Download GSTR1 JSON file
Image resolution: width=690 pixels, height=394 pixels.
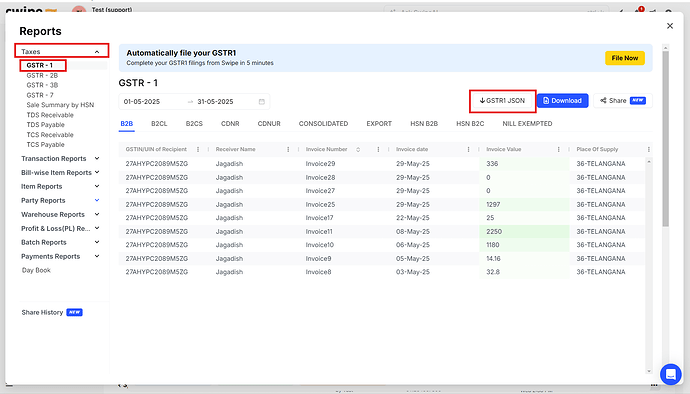click(503, 101)
